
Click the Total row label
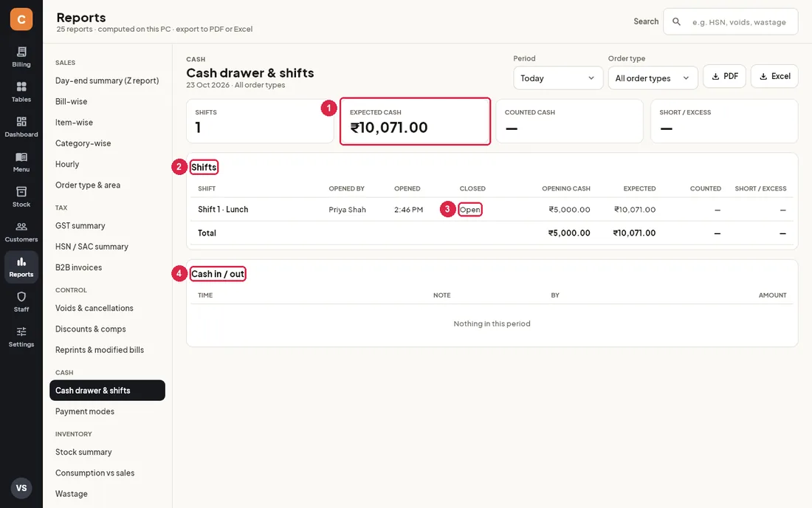point(207,233)
